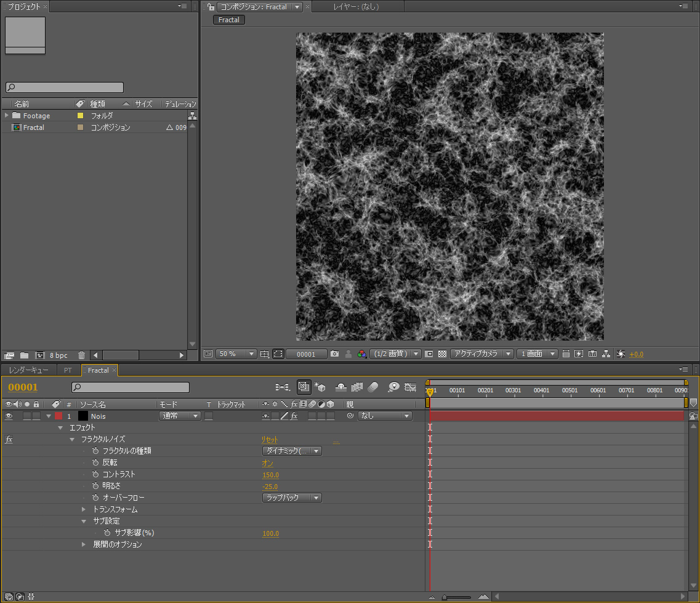The height and width of the screenshot is (603, 700).
Task: Expand the トランスフォーム property group
Action: [x=84, y=509]
